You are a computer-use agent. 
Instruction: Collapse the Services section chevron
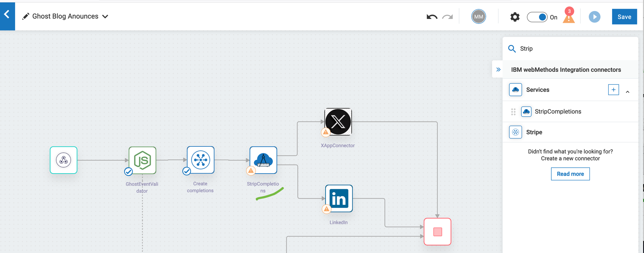coord(628,92)
